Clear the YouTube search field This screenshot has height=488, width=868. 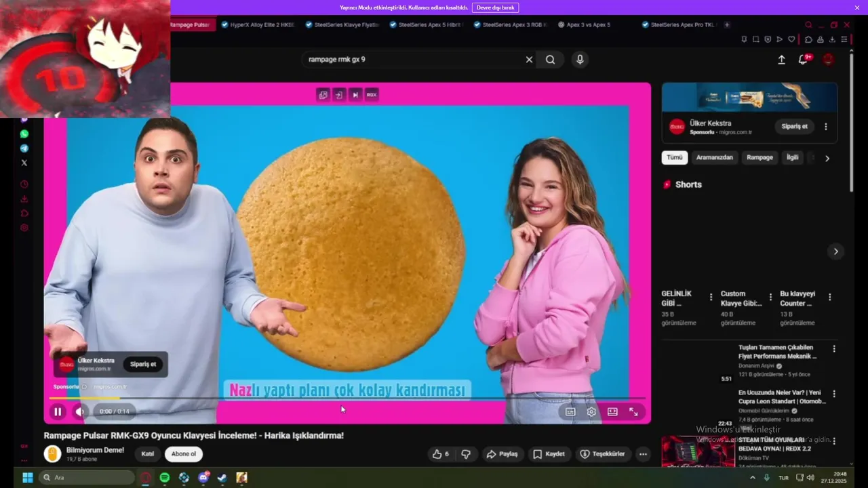pos(529,60)
